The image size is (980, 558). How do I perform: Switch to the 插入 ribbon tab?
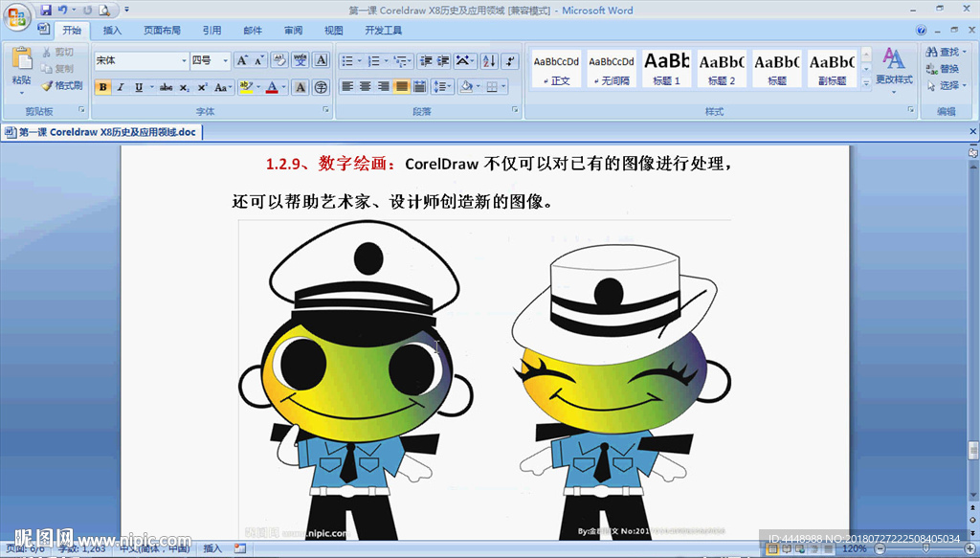coord(112,30)
